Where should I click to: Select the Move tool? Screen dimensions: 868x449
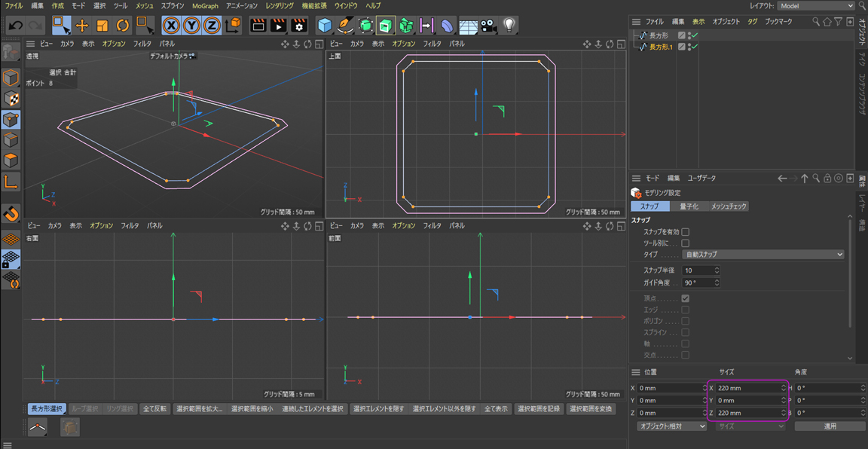tap(82, 25)
